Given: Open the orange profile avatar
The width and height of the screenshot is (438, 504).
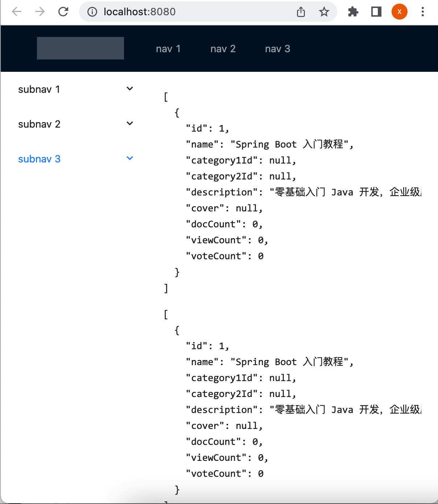Looking at the screenshot, I should [x=400, y=12].
